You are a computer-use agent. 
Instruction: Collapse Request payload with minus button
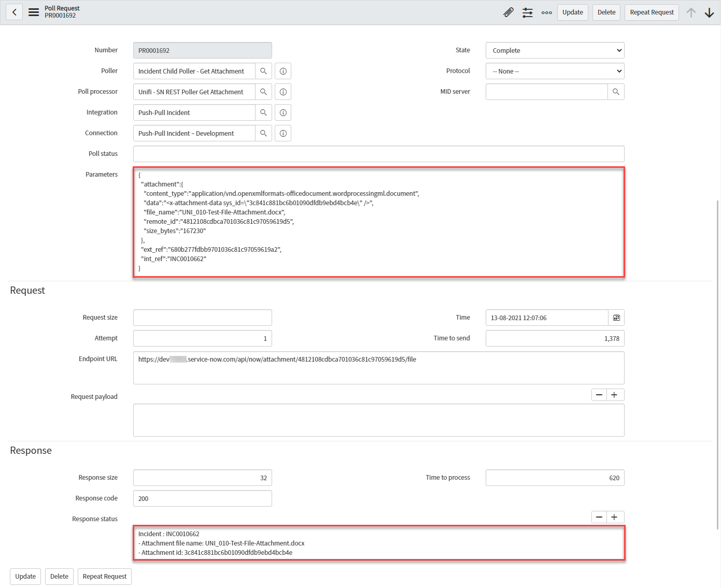[599, 395]
